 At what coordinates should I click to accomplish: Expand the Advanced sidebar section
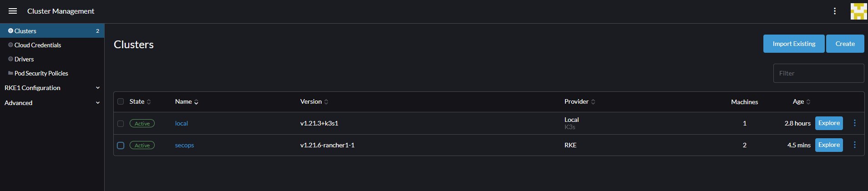(52, 103)
